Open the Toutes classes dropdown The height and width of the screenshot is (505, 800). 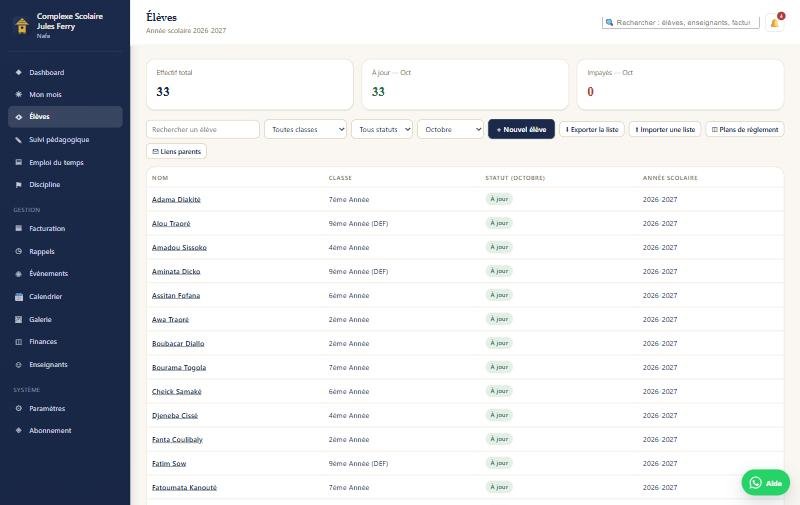pyautogui.click(x=305, y=130)
